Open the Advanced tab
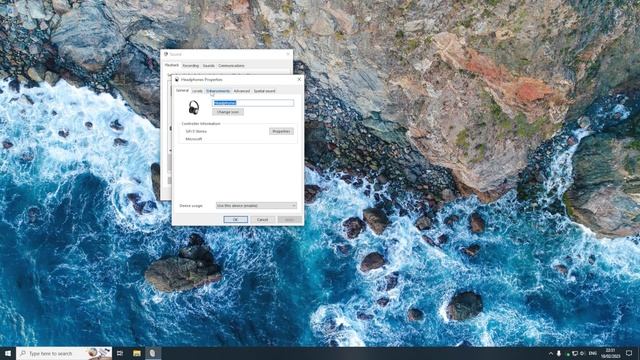 242,91
